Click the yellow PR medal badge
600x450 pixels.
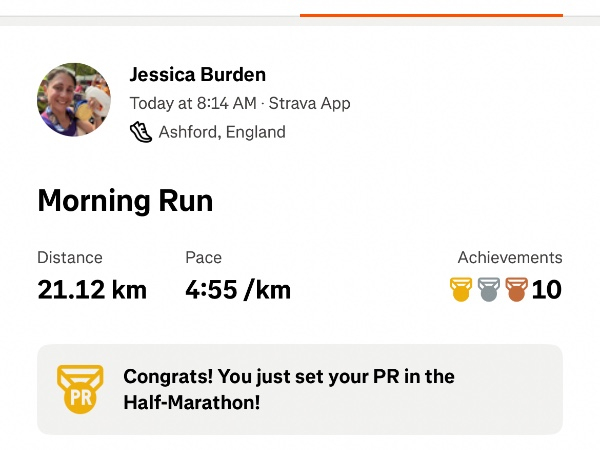(79, 389)
